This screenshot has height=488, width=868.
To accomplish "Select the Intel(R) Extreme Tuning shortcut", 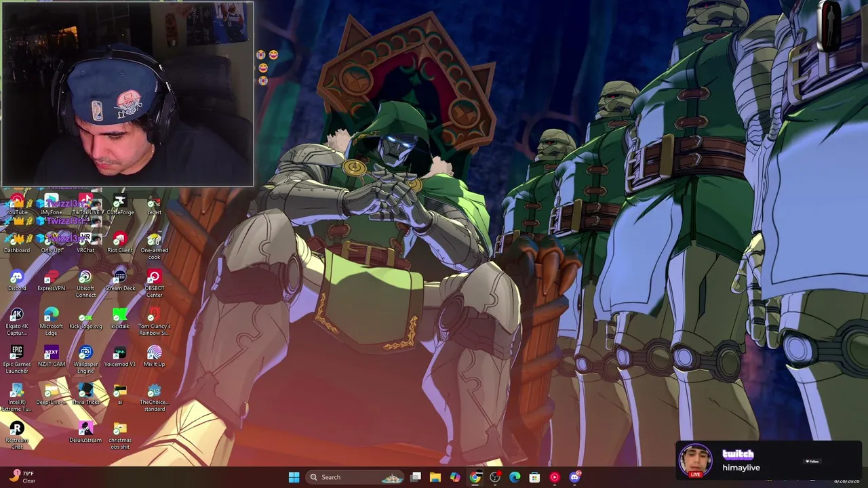I will [17, 397].
